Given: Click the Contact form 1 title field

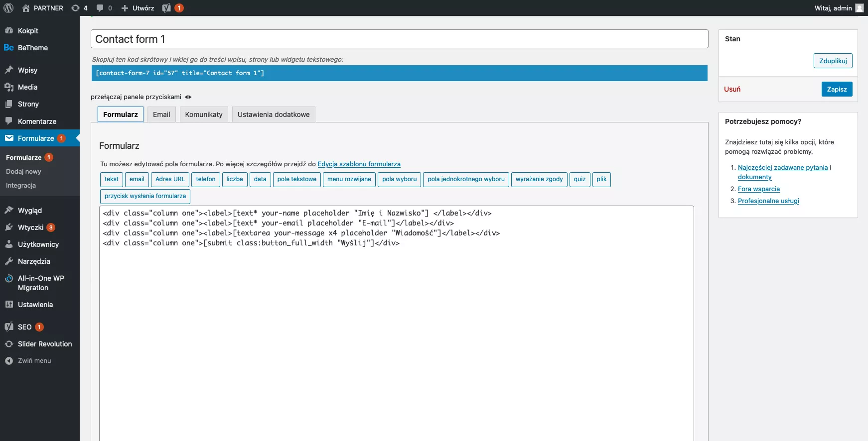Looking at the screenshot, I should pos(399,39).
